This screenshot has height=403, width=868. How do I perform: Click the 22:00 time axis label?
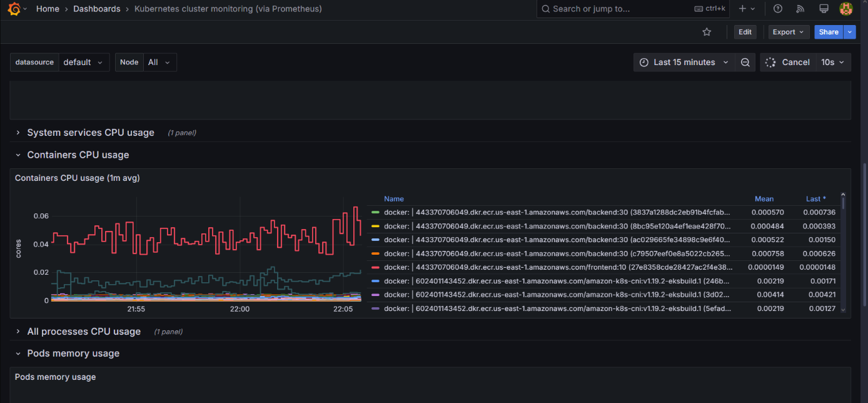[240, 309]
